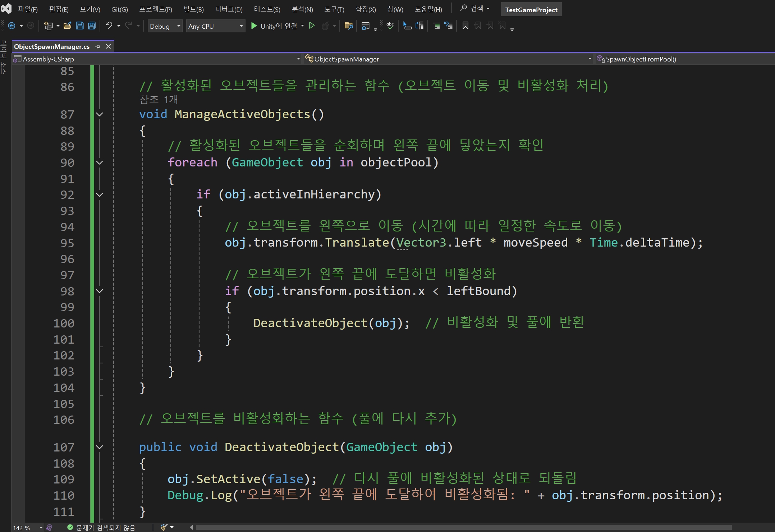Click line number 95 in the gutter
Screen dimensions: 775x532
[67, 243]
